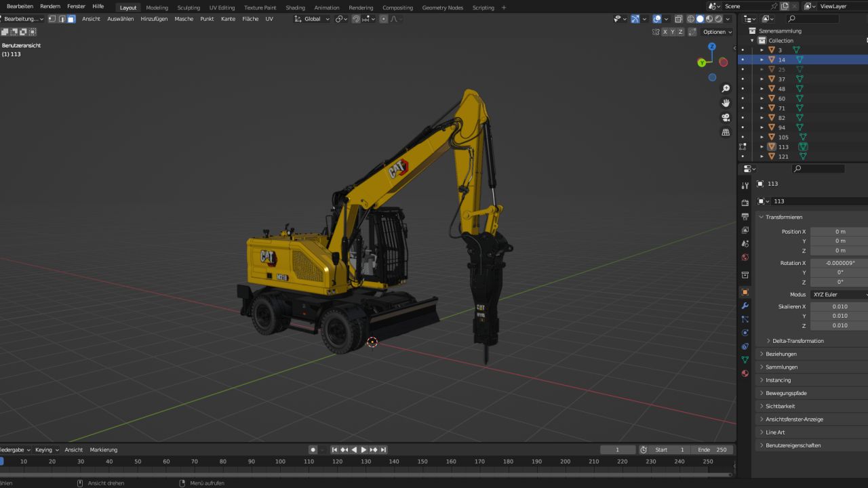868x488 pixels.
Task: Toggle snapping magnet icon
Action: pyautogui.click(x=356, y=19)
